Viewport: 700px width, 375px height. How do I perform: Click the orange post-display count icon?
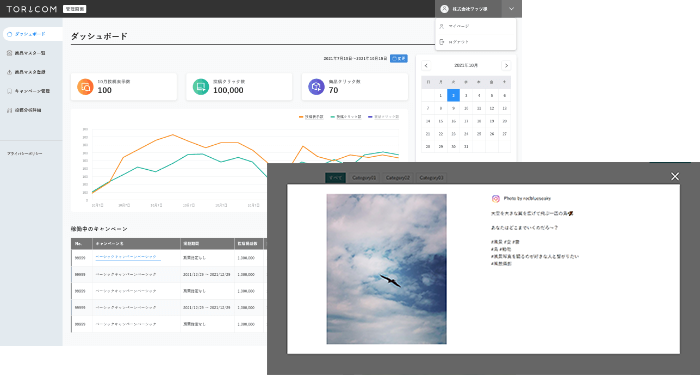[85, 87]
